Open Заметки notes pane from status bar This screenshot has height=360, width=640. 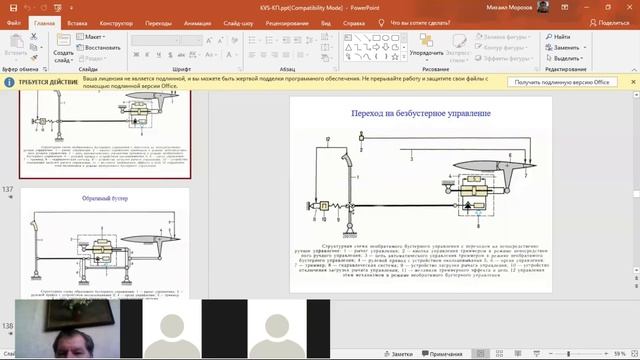pos(398,353)
